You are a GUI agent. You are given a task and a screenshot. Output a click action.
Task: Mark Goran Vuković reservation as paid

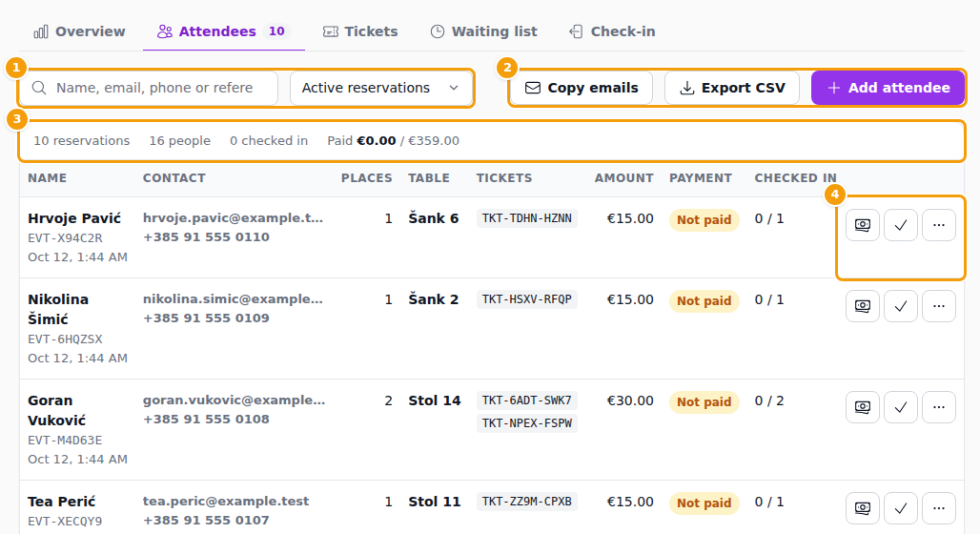[863, 407]
